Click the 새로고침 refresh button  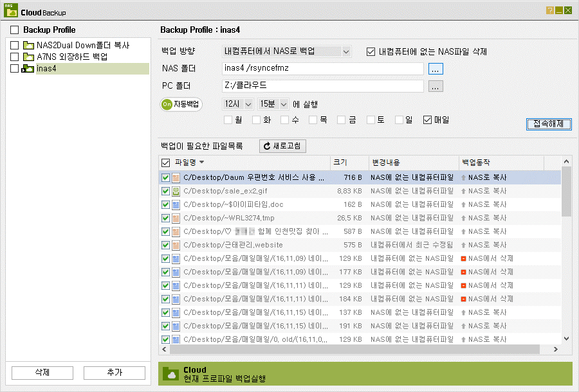[282, 146]
